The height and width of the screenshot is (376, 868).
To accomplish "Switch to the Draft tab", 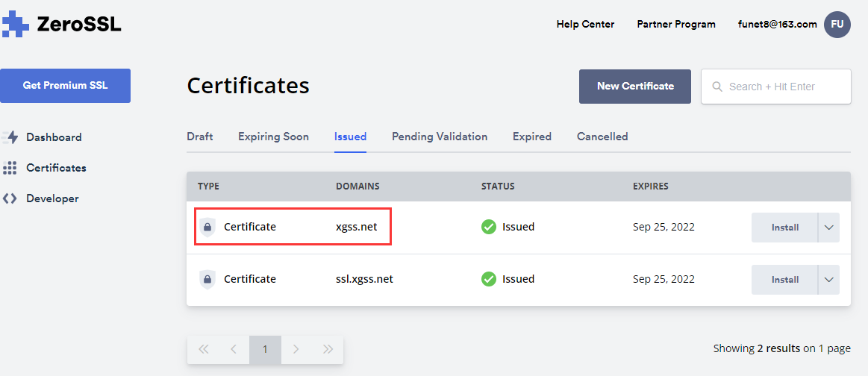I will 200,137.
